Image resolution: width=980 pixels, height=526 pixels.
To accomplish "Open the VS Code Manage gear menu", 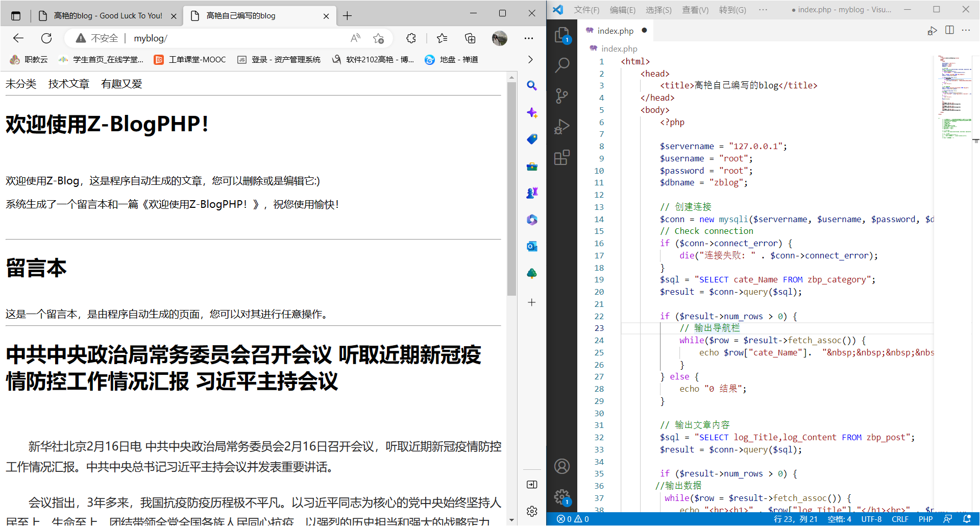I will tap(562, 496).
